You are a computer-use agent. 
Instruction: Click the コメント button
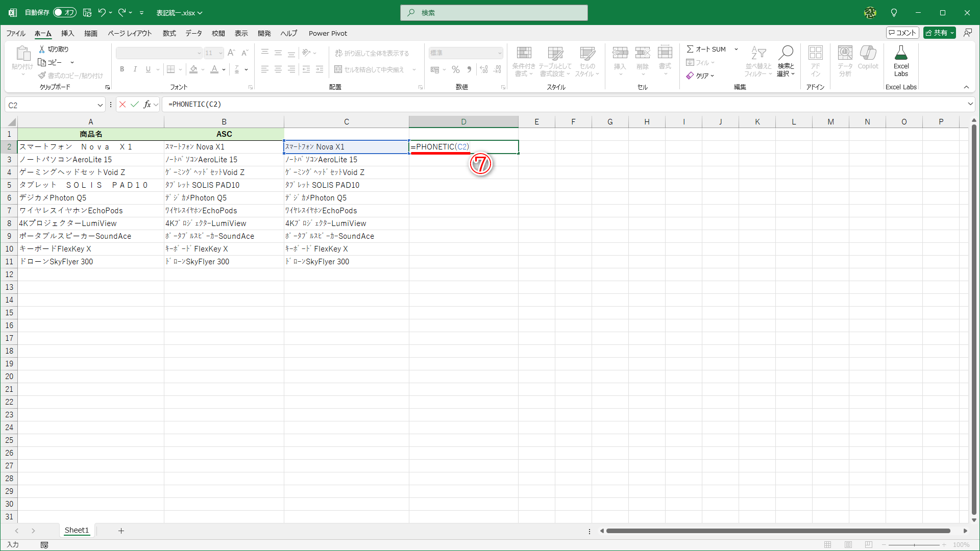(902, 33)
